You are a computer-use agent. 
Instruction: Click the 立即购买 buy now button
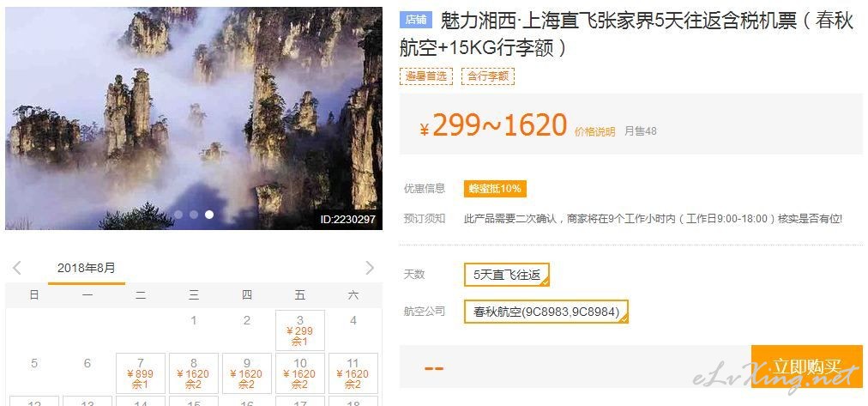click(x=807, y=367)
